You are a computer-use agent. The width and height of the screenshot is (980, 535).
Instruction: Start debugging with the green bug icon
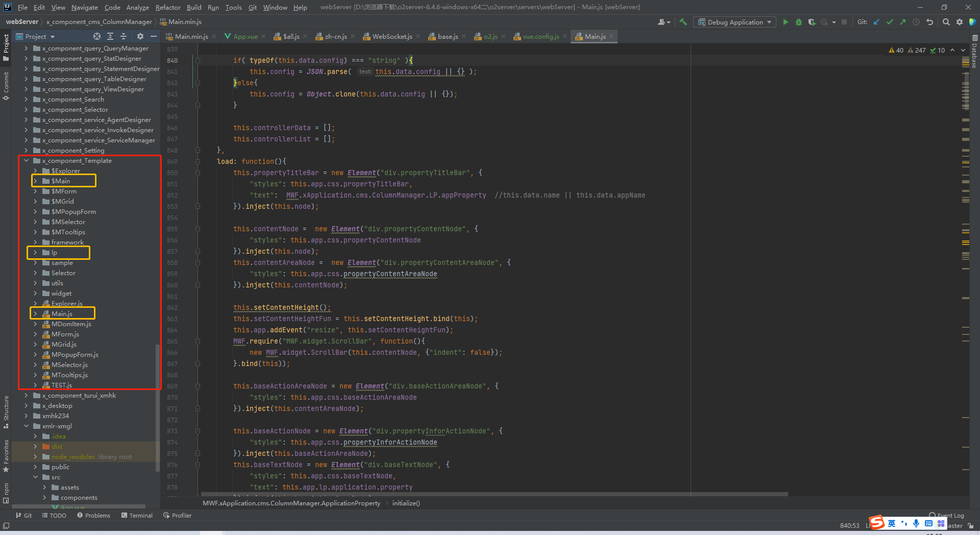coord(799,22)
